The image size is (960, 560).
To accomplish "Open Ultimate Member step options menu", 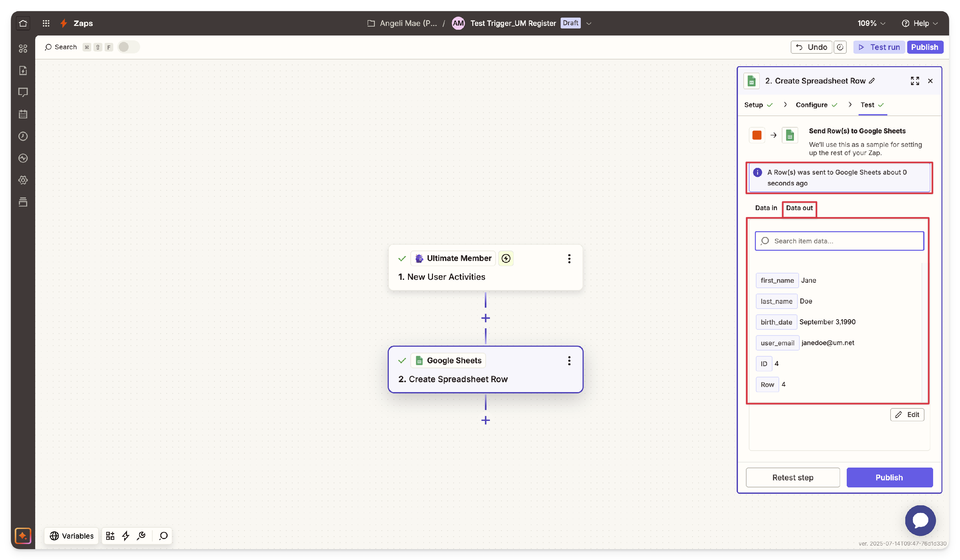I will [569, 259].
